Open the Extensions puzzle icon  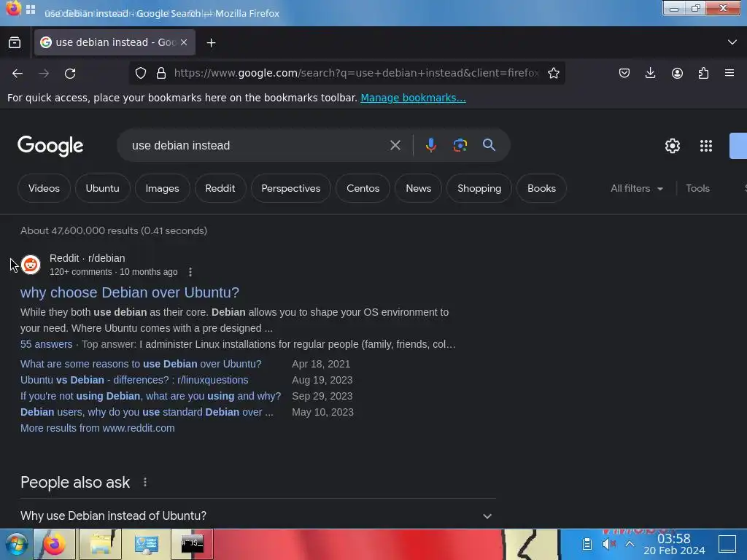click(703, 73)
